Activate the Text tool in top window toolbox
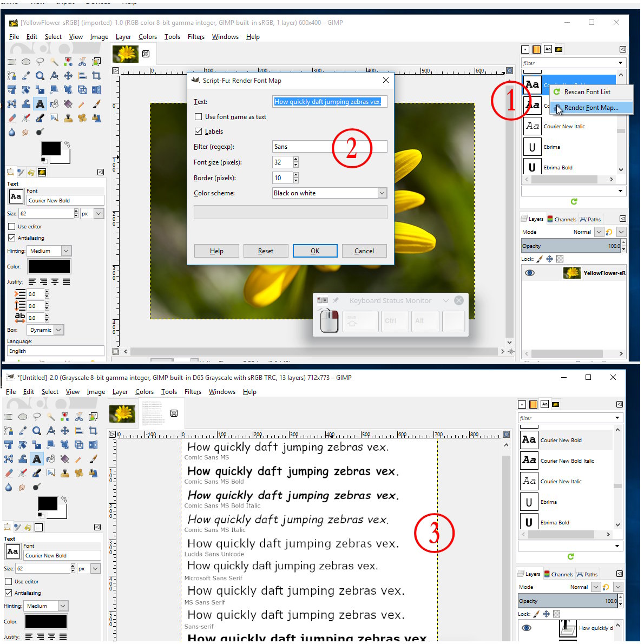Screen dimensions: 644x644 coord(40,104)
